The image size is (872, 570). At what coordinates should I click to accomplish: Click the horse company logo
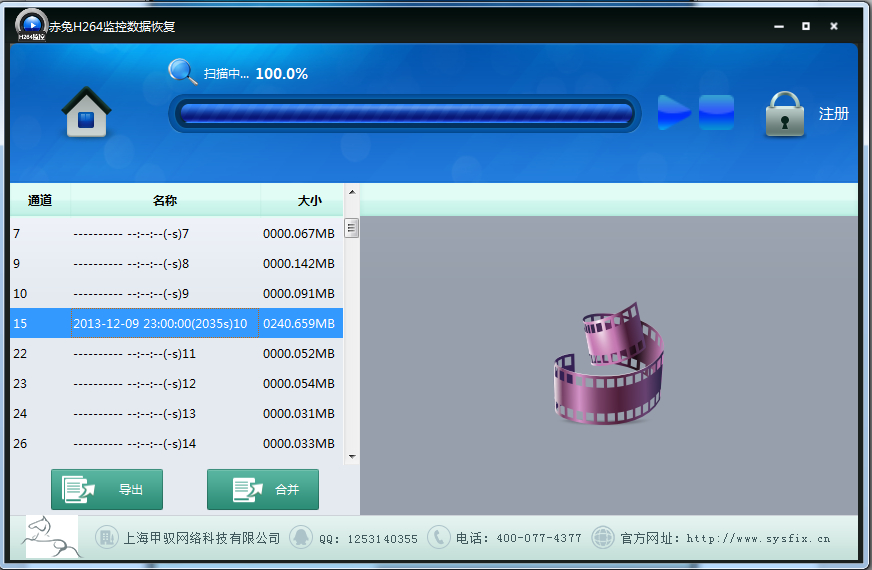tap(52, 536)
